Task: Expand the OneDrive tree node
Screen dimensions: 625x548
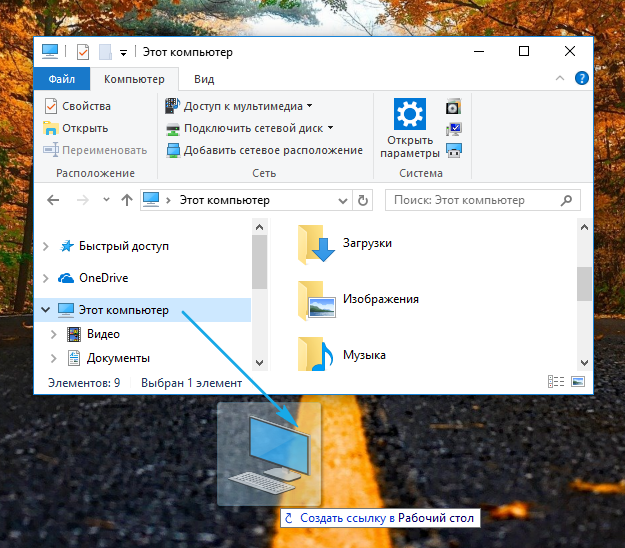Action: [x=46, y=278]
